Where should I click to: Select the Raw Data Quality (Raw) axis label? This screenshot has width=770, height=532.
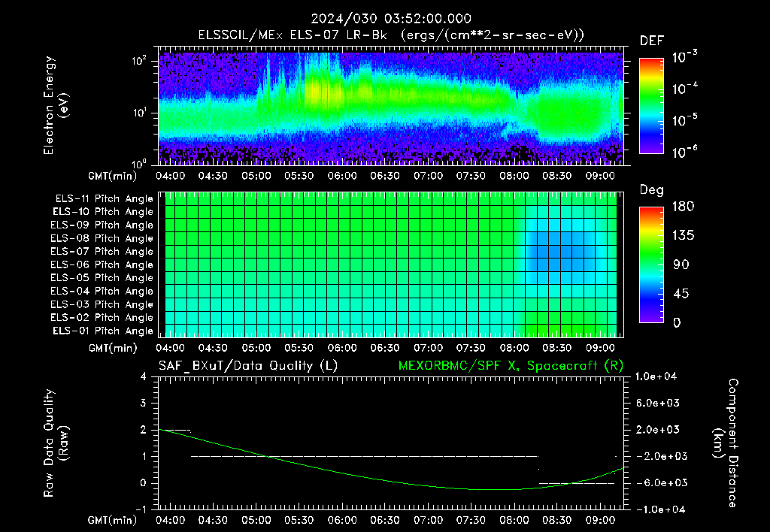coord(56,443)
